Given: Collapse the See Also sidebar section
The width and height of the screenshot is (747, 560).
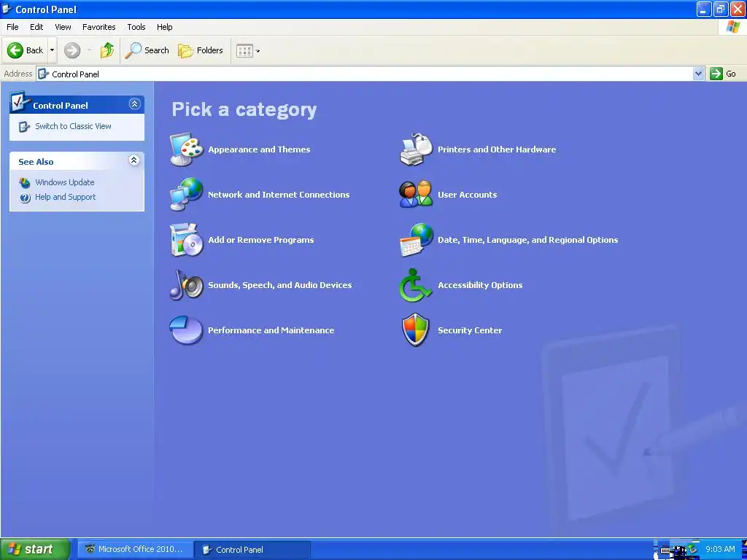Looking at the screenshot, I should [x=134, y=160].
